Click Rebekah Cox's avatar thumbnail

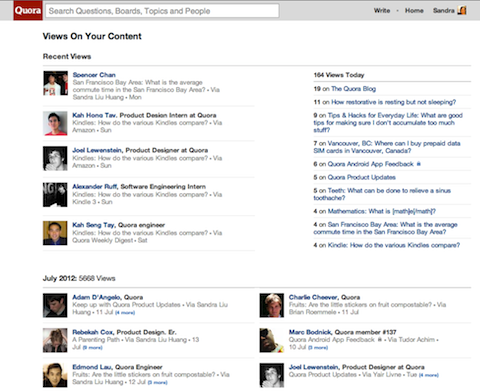click(x=55, y=340)
